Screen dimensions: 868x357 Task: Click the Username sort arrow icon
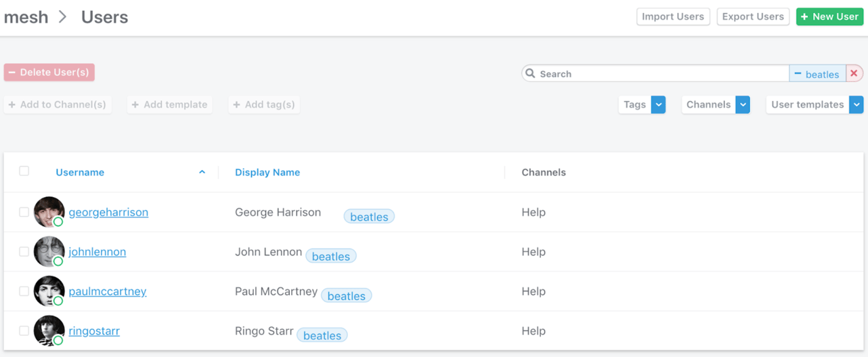point(202,172)
